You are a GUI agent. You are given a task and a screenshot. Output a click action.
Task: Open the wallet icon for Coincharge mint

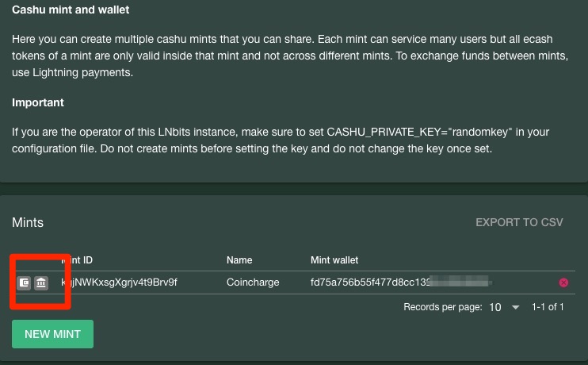(x=24, y=282)
